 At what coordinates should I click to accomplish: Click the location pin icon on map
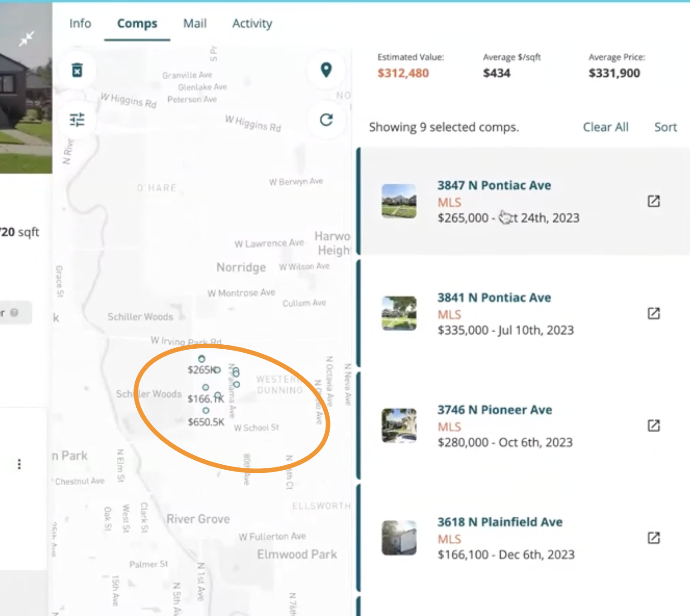click(326, 70)
